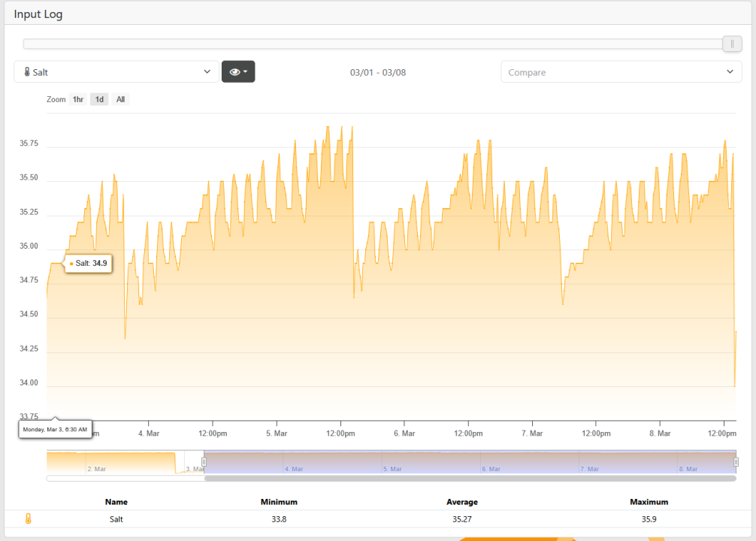Click the left handle of the chart navigator
Viewport: 756px width, 541px height.
[x=204, y=461]
